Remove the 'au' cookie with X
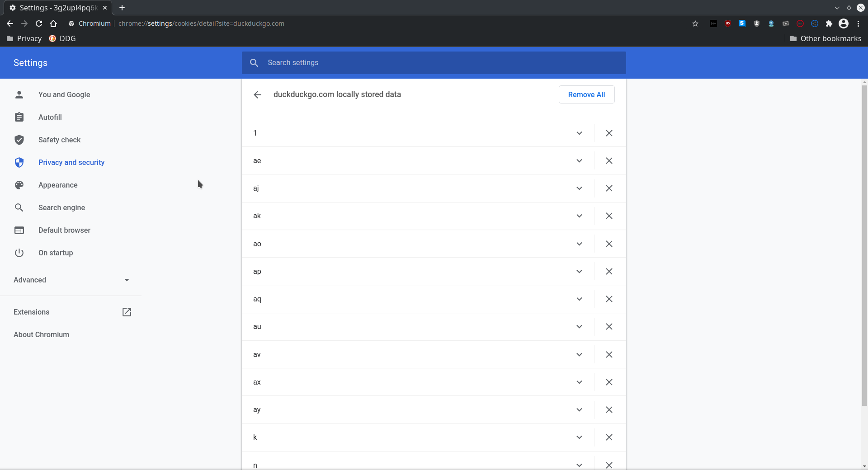The image size is (868, 470). (609, 326)
